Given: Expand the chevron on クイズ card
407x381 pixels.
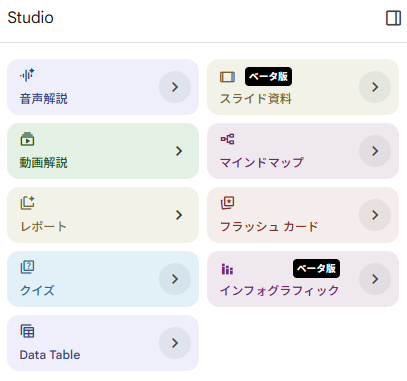Looking at the screenshot, I should 175,279.
